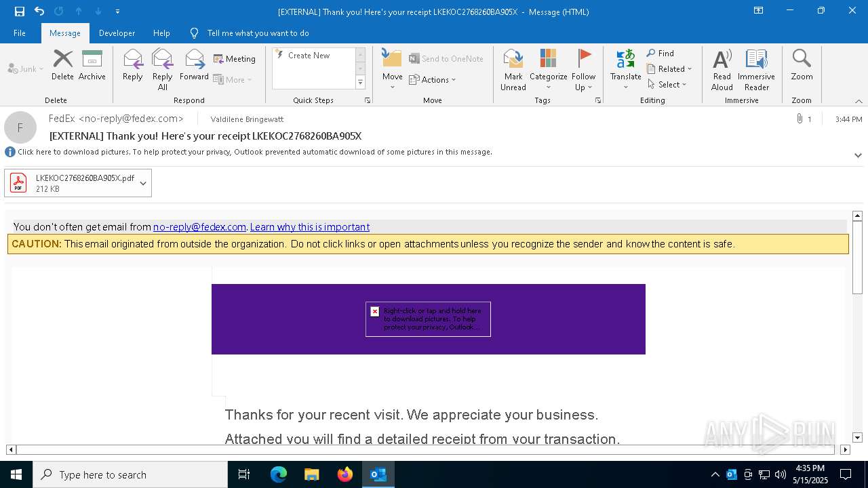
Task: Start Read Aloud
Action: pos(722,70)
